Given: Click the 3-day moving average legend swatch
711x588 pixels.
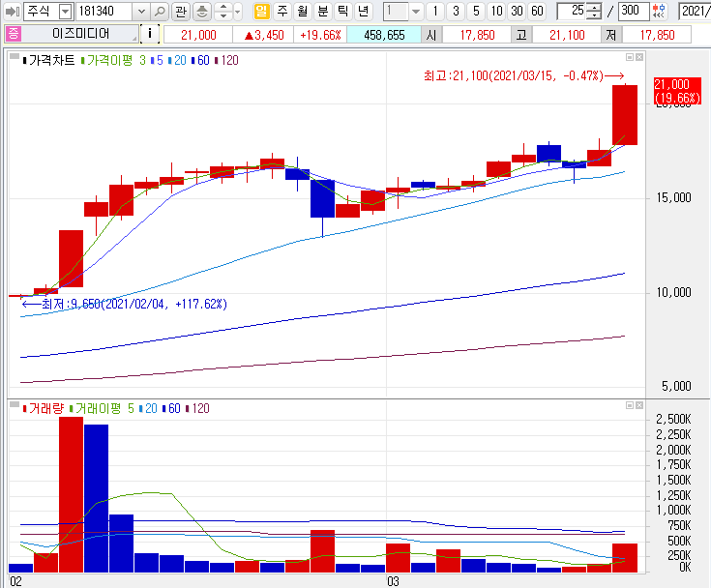Looking at the screenshot, I should (x=142, y=60).
